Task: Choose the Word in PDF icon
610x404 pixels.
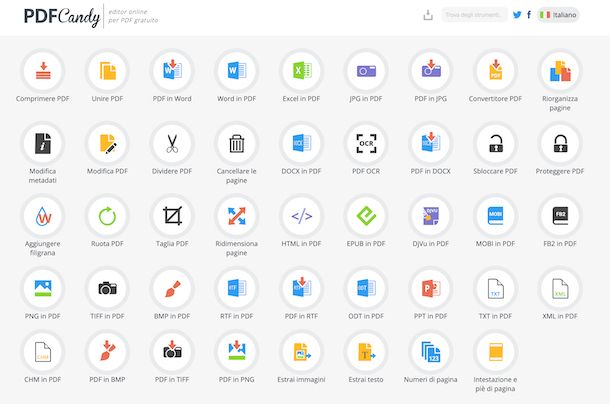Action: [237, 70]
